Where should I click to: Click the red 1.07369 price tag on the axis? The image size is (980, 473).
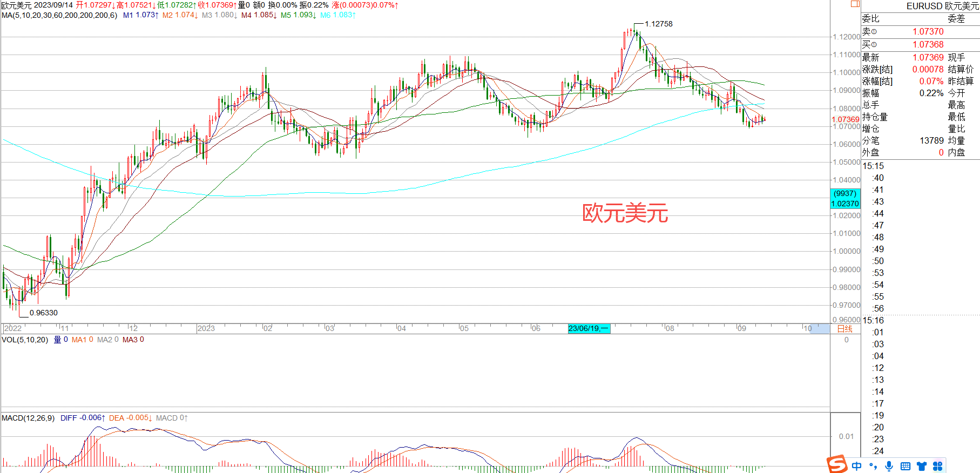[x=845, y=119]
